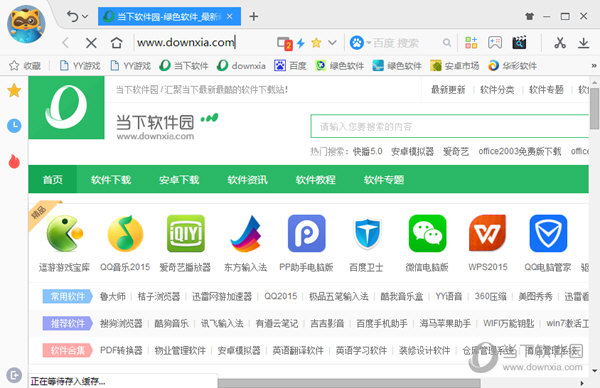600x388 pixels.
Task: Collapse sidebar with bottom arrow icon
Action: pos(14,375)
